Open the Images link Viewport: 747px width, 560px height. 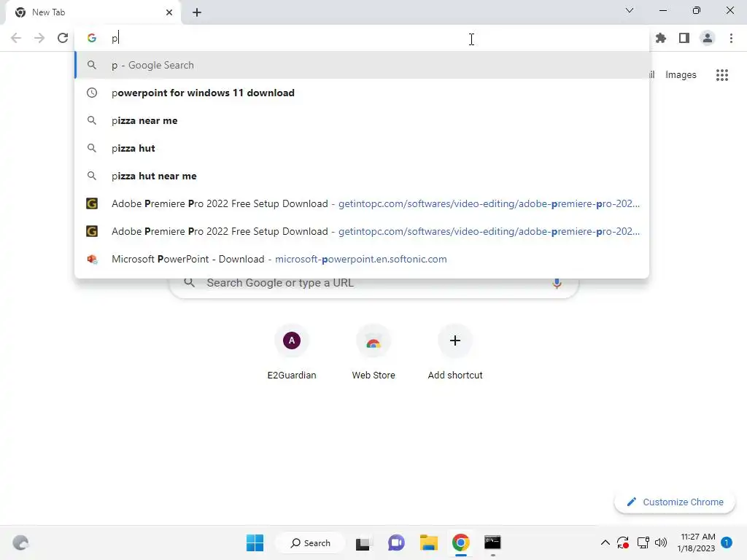pos(681,75)
